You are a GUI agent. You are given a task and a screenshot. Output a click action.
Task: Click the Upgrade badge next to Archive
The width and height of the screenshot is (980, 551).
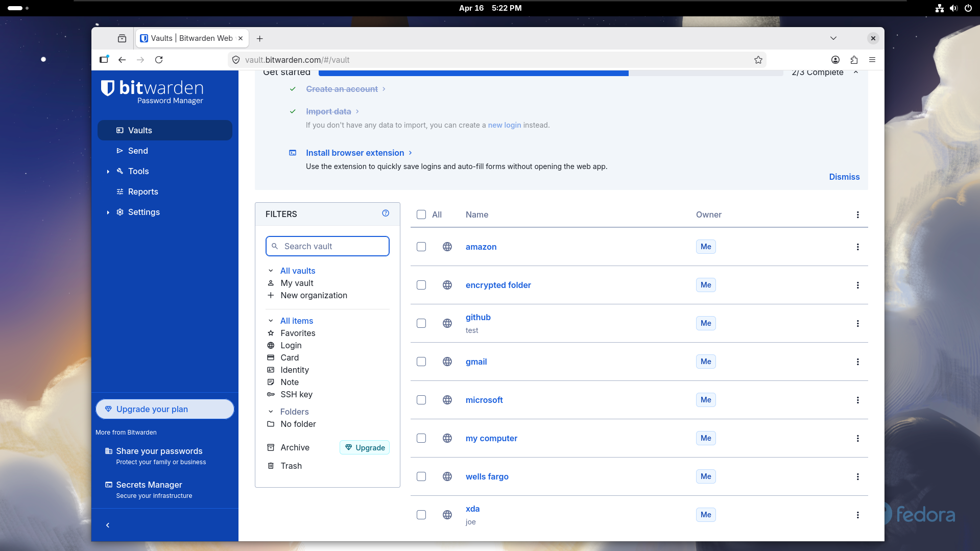tap(365, 447)
